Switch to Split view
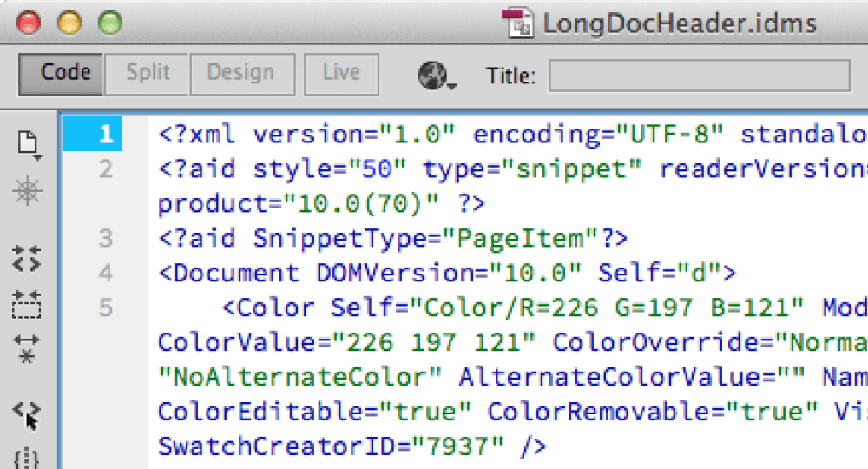868x469 pixels. pos(148,74)
